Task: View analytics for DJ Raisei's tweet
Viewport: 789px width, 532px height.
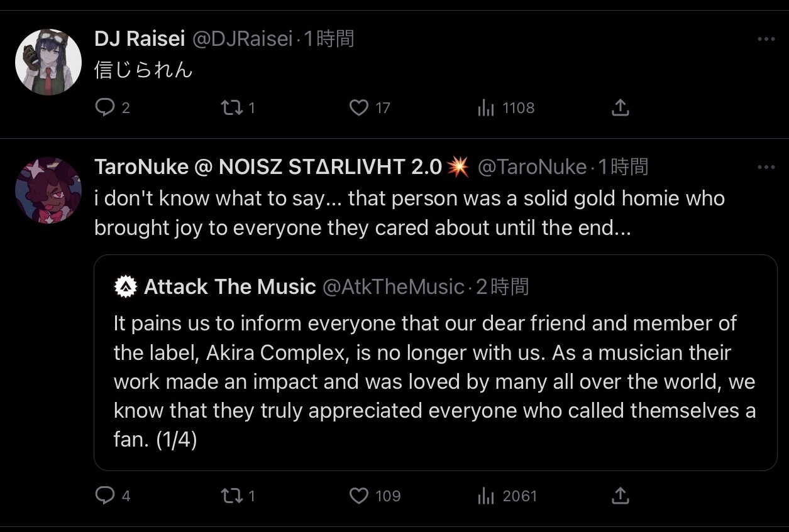Action: point(486,108)
